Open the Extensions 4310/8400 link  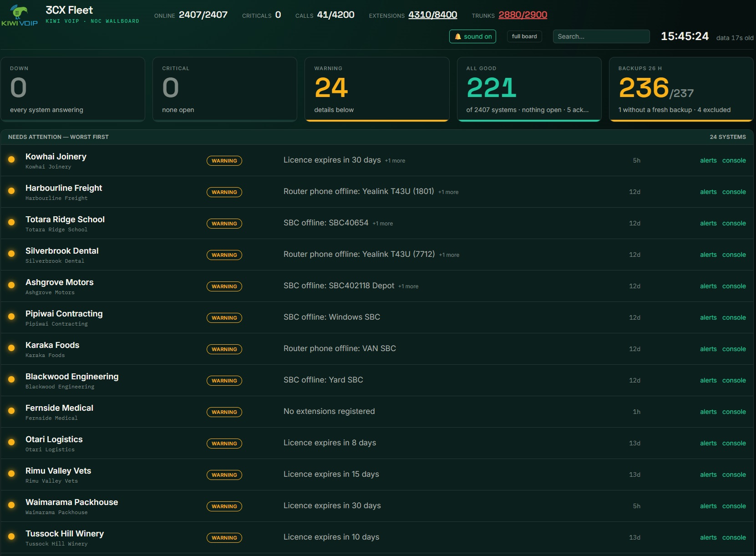(x=433, y=15)
